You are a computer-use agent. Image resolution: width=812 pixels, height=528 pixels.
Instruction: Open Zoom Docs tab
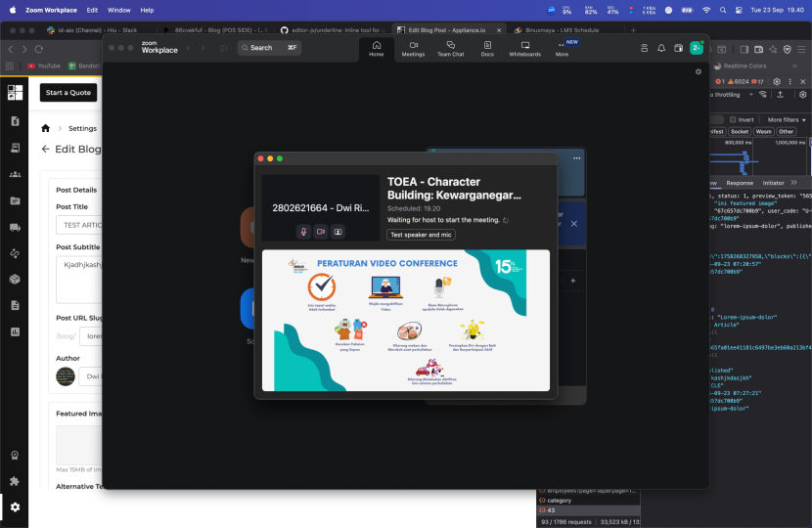[x=487, y=49]
